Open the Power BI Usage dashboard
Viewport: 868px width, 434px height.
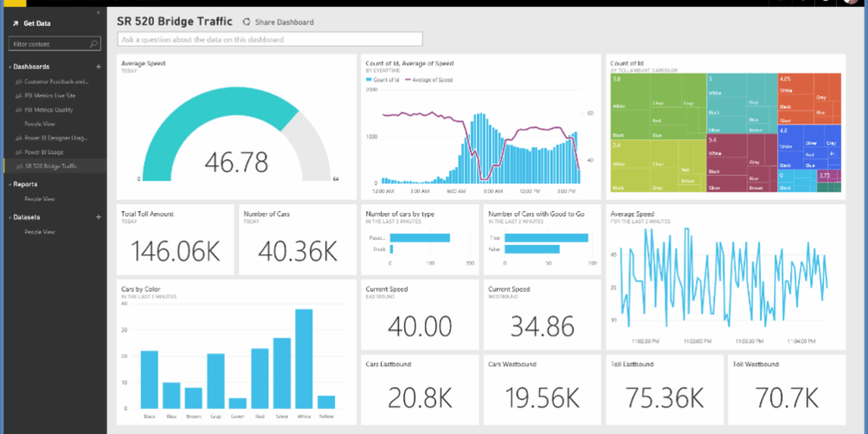click(x=44, y=152)
